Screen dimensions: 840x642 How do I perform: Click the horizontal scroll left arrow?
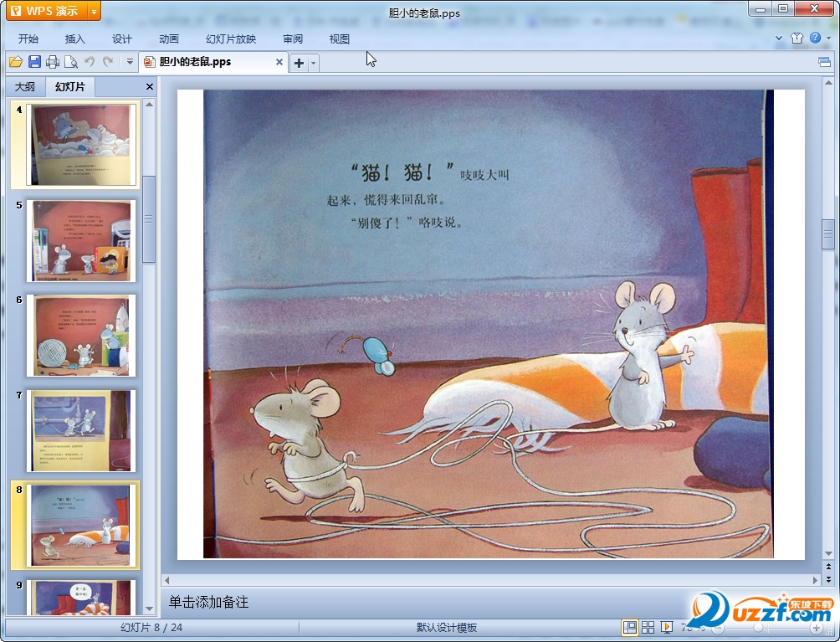pos(167,580)
